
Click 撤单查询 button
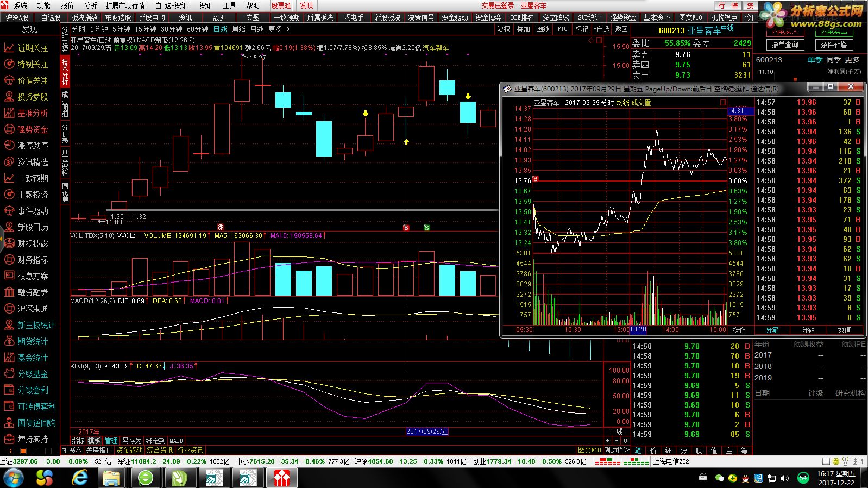[x=785, y=45]
